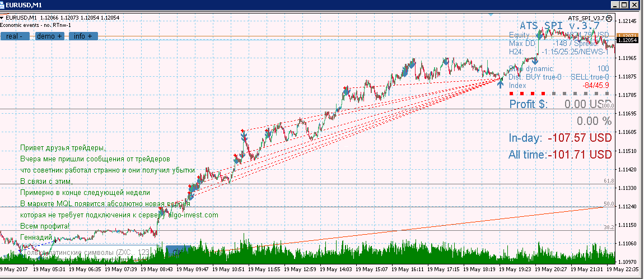
Task: Click the 'H24:' row label
Action: click(516, 52)
